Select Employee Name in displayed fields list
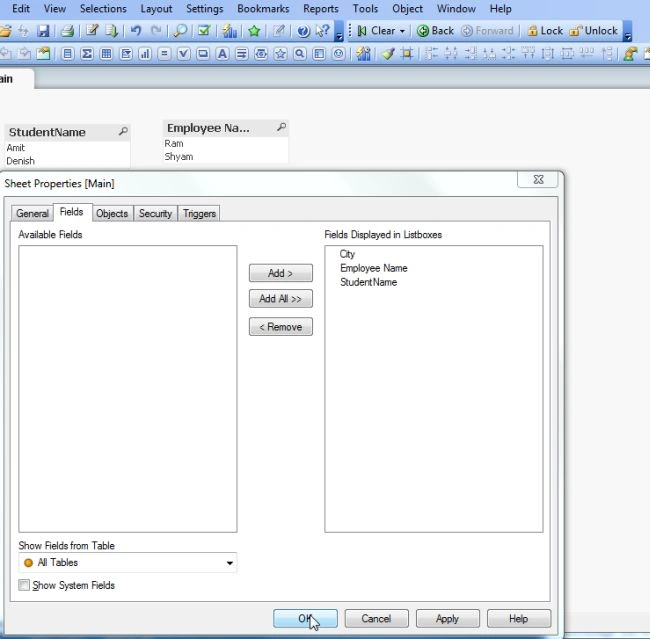This screenshot has height=639, width=650. click(374, 268)
